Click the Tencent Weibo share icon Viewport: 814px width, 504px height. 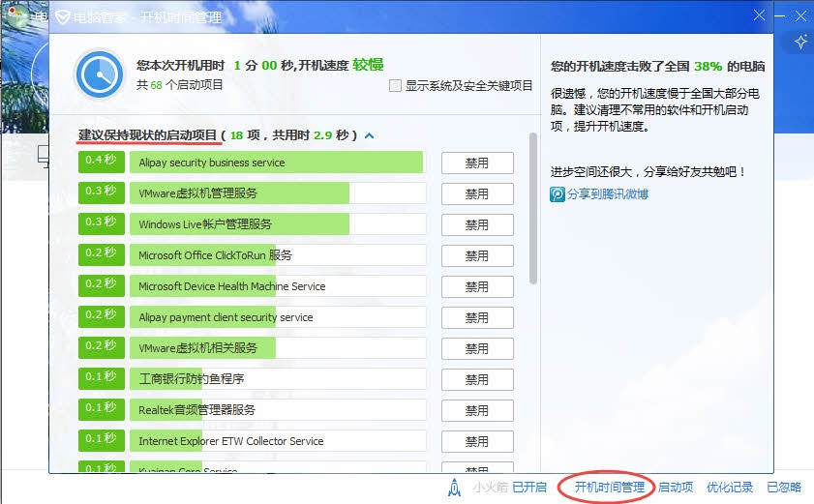click(558, 194)
